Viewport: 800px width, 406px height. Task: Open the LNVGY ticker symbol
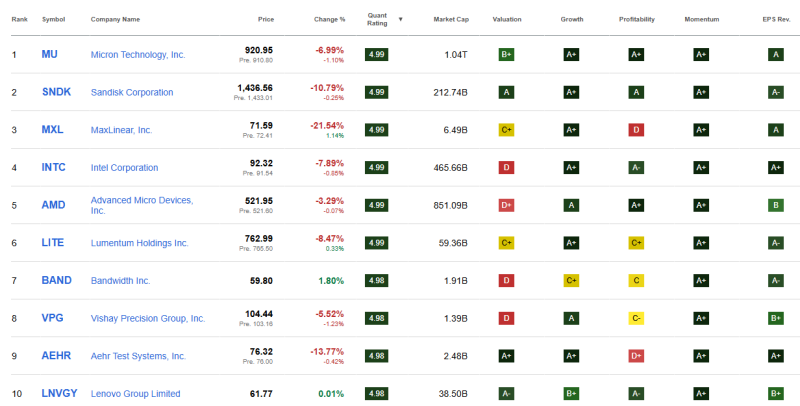tap(60, 393)
